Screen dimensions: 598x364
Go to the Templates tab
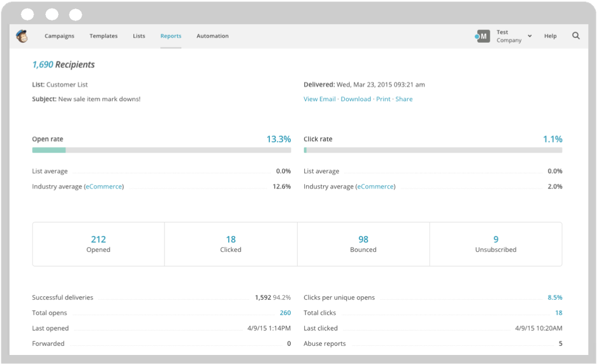click(103, 36)
